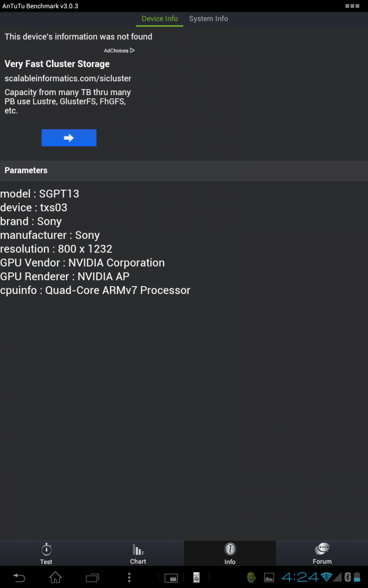This screenshot has height=588, width=368.
Task: Open the recent apps switcher
Action: pos(92,577)
